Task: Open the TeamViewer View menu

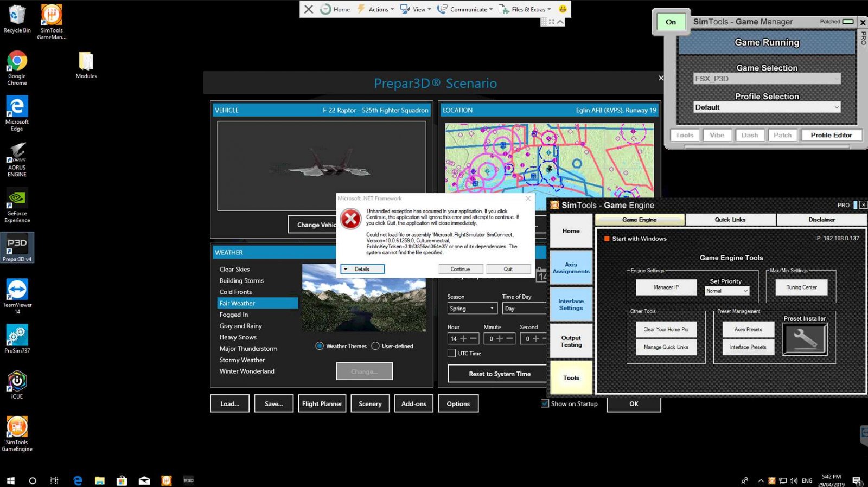Action: (x=416, y=9)
